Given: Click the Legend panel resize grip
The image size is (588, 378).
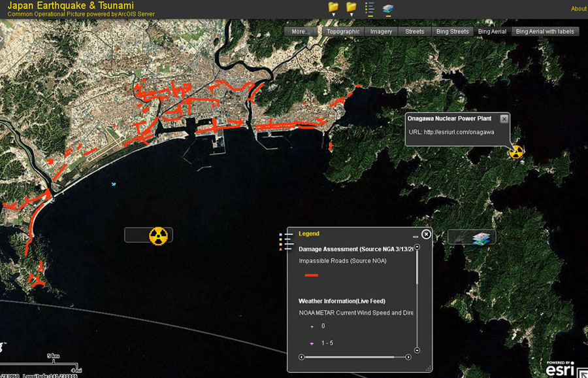Looking at the screenshot, I should coord(428,368).
